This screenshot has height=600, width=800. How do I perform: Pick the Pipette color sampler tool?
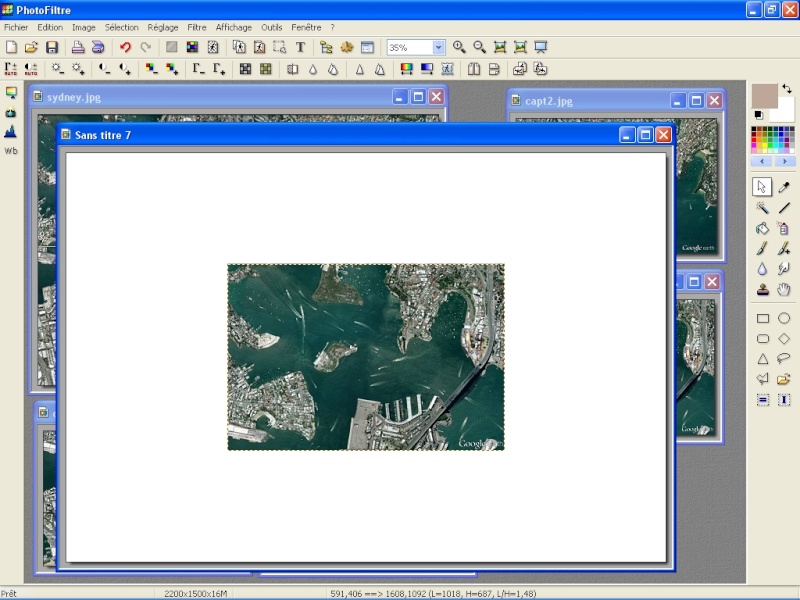[784, 187]
